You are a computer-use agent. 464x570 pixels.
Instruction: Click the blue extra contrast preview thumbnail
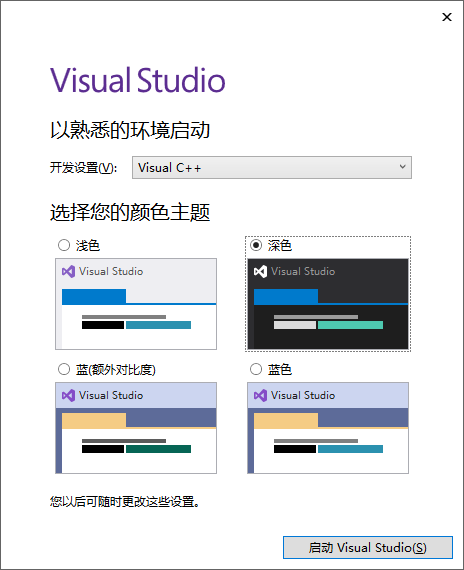[136, 428]
